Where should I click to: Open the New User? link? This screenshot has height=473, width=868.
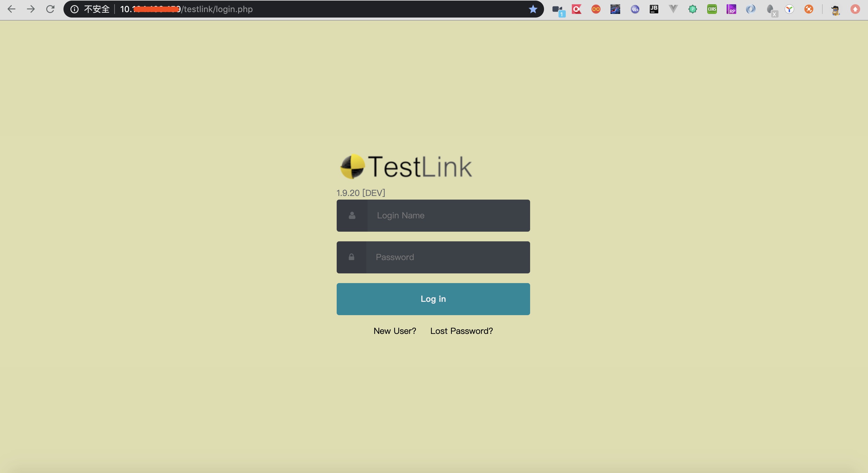click(x=395, y=331)
